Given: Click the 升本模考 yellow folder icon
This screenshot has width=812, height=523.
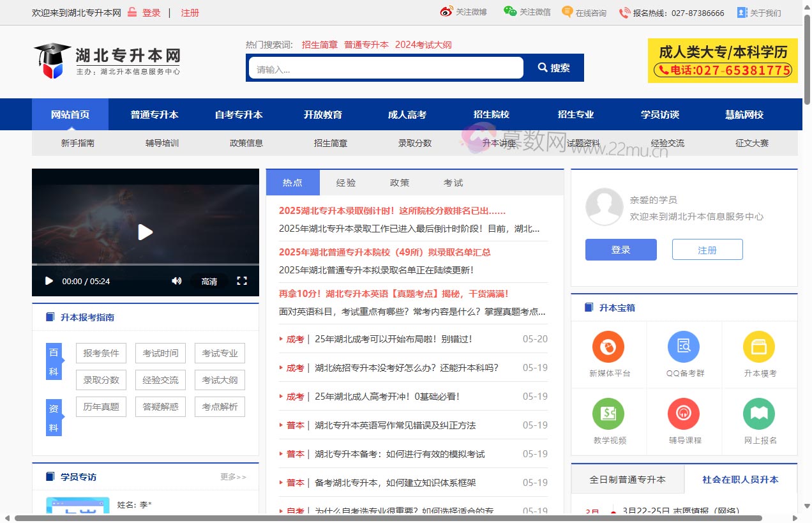Looking at the screenshot, I should 759,345.
